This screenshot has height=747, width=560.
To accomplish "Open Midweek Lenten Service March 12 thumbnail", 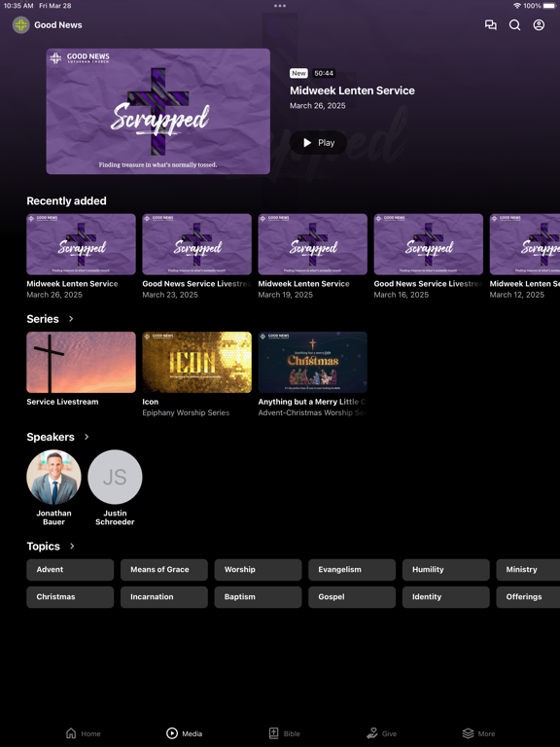I will pyautogui.click(x=525, y=244).
